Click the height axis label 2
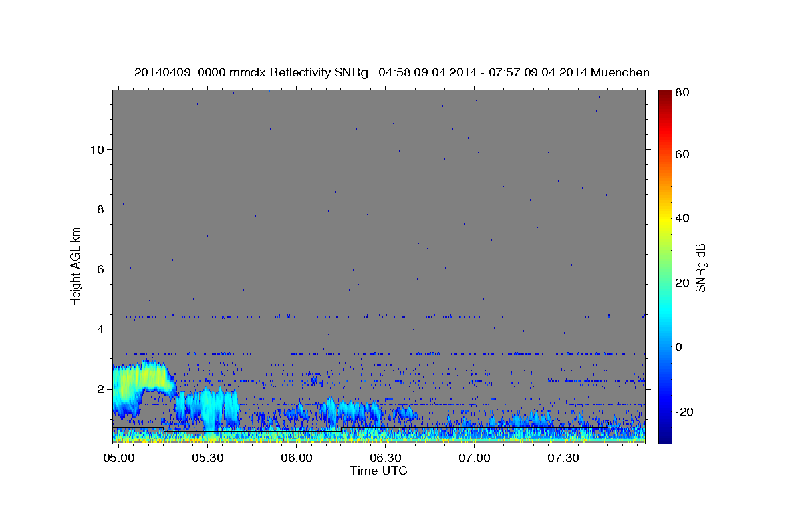 click(101, 388)
